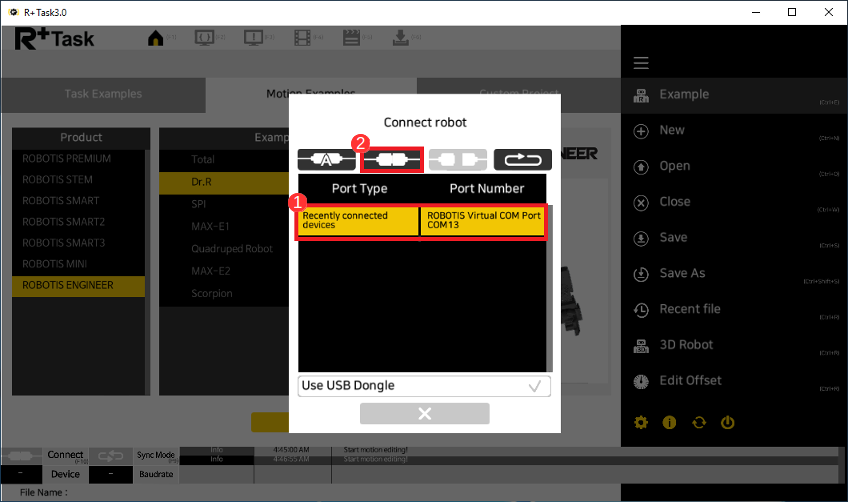Viewport: 848px width, 502px height.
Task: Open settings via the yellow gear icon
Action: point(642,422)
